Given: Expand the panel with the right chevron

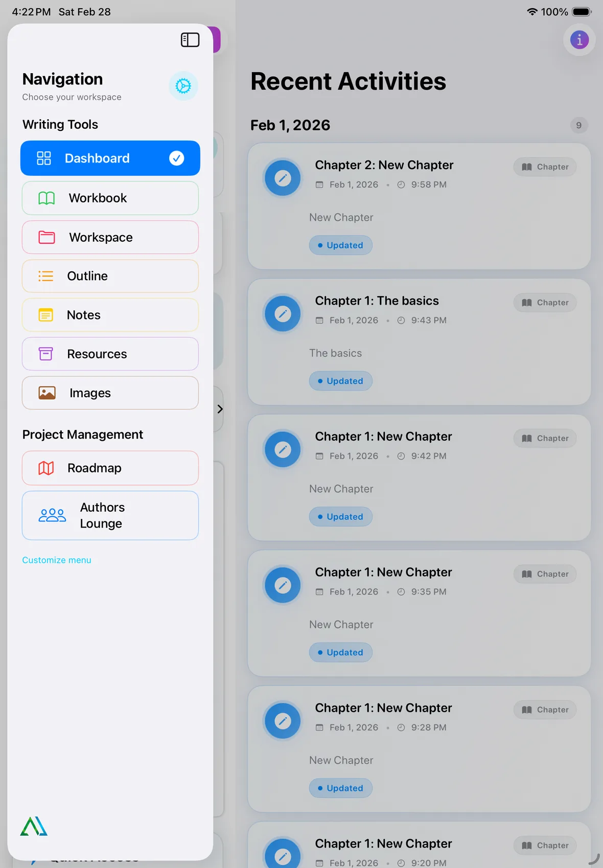Looking at the screenshot, I should [x=220, y=409].
